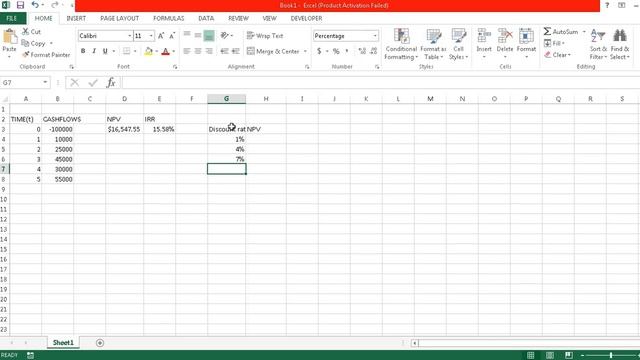Apply Comma Style format

tap(347, 51)
